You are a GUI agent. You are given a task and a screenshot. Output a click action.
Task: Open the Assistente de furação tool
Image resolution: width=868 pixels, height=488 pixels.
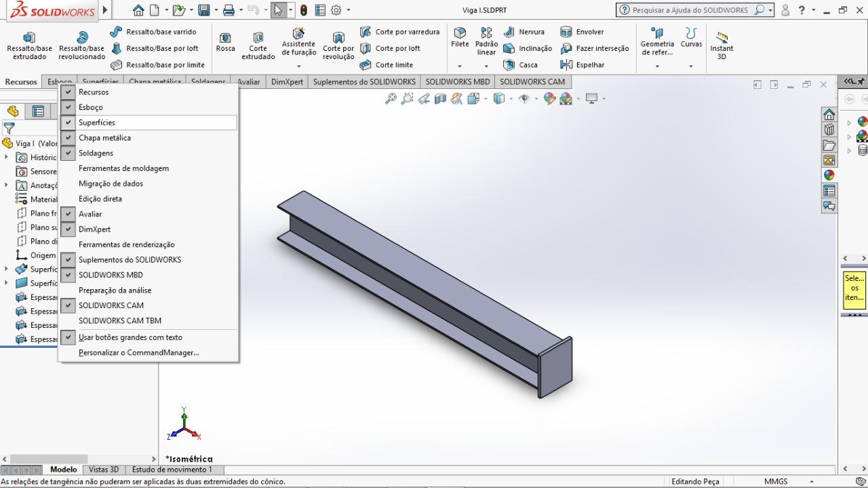[298, 41]
